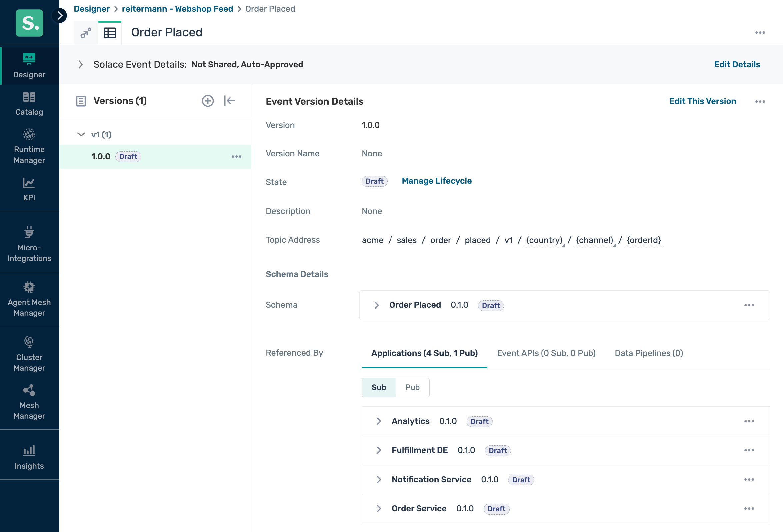Open KPI in the sidebar

[29, 189]
